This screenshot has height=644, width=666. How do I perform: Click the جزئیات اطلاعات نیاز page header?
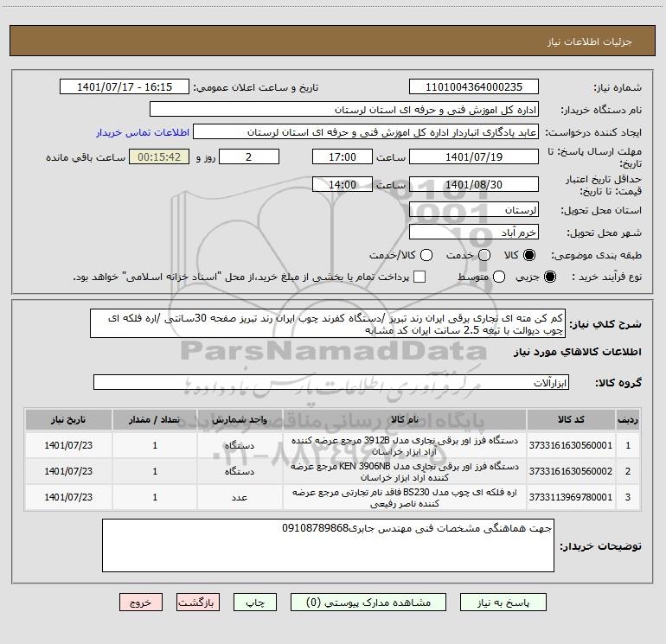(590, 41)
